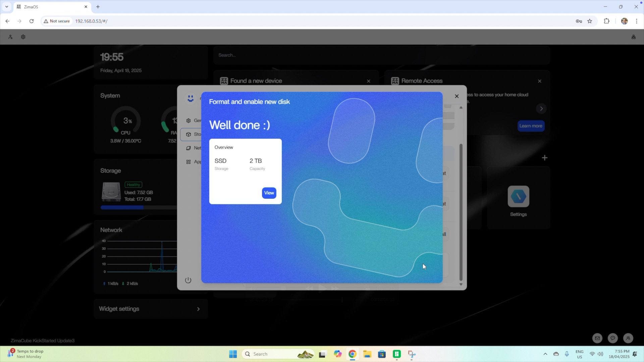The height and width of the screenshot is (362, 644).
Task: Close the Format and enable disk dialog
Action: [457, 96]
